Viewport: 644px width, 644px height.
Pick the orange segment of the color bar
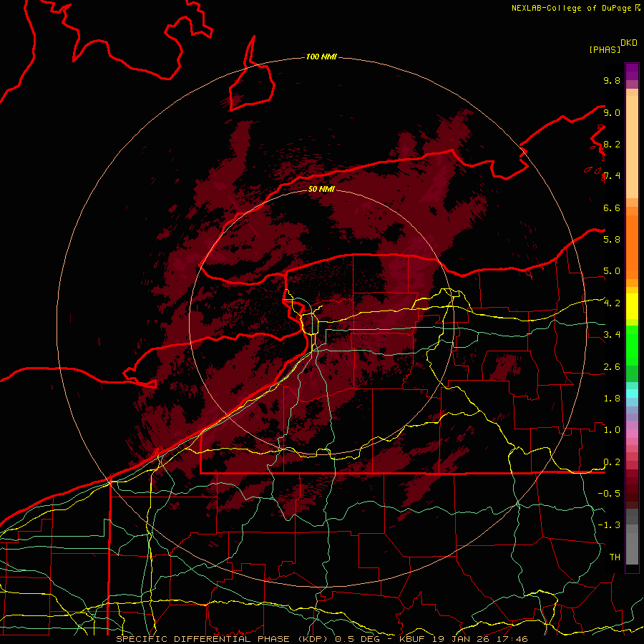[632, 248]
